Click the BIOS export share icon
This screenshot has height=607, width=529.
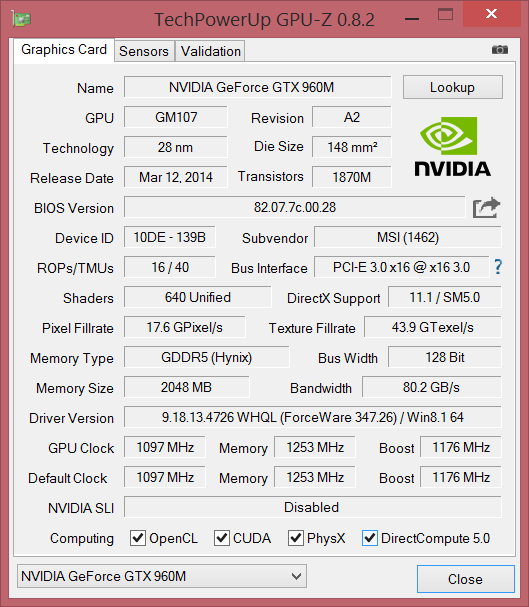tap(486, 208)
